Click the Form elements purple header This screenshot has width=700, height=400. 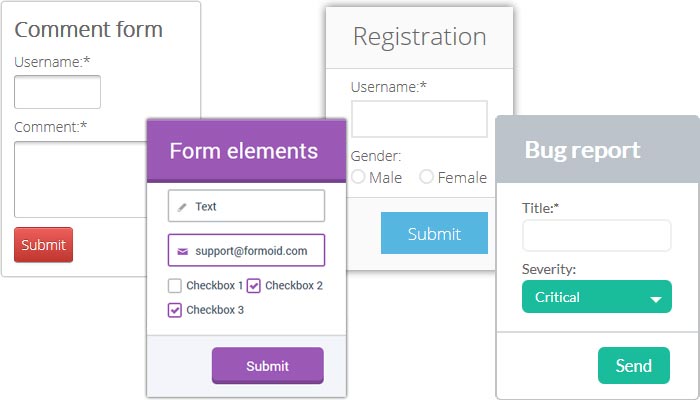246,151
